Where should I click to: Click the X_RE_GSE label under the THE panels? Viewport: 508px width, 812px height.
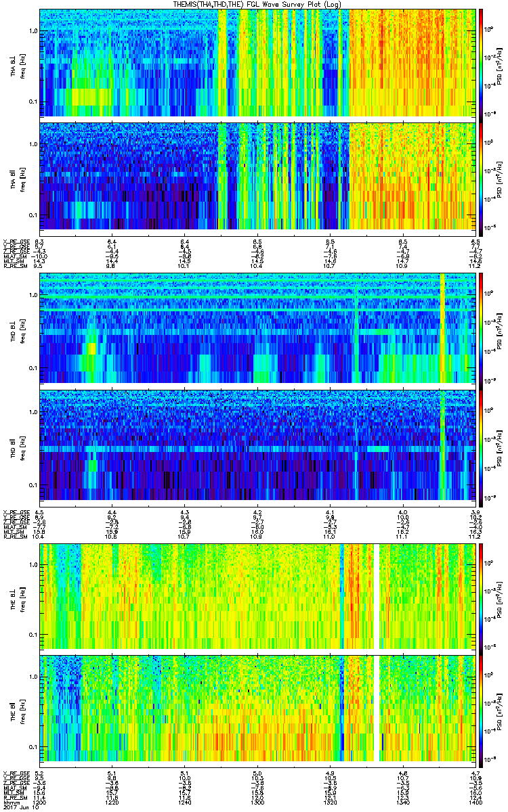pyautogui.click(x=16, y=773)
